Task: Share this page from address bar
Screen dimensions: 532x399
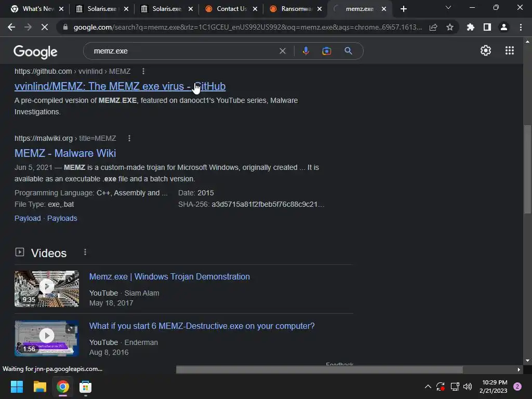Action: click(433, 27)
